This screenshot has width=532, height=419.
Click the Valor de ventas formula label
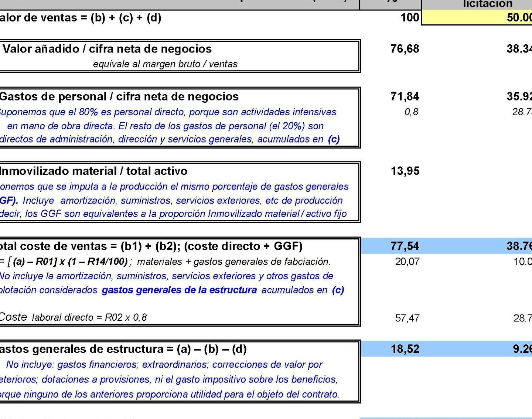tap(81, 18)
